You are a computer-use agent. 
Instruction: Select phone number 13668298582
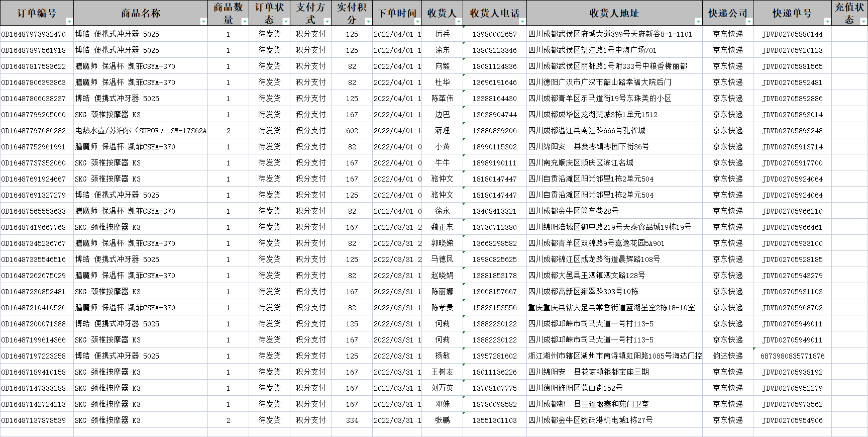pos(494,243)
